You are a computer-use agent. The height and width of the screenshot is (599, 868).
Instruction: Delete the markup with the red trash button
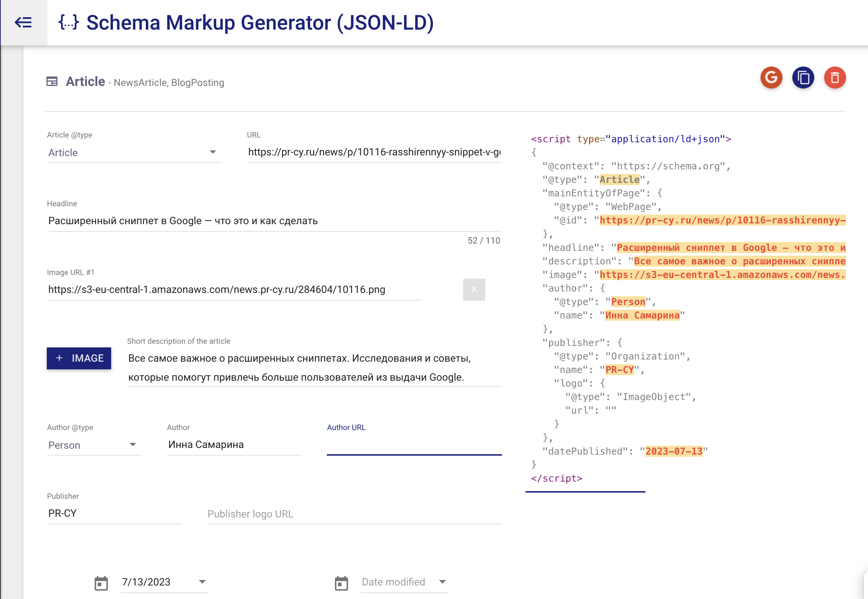tap(835, 78)
